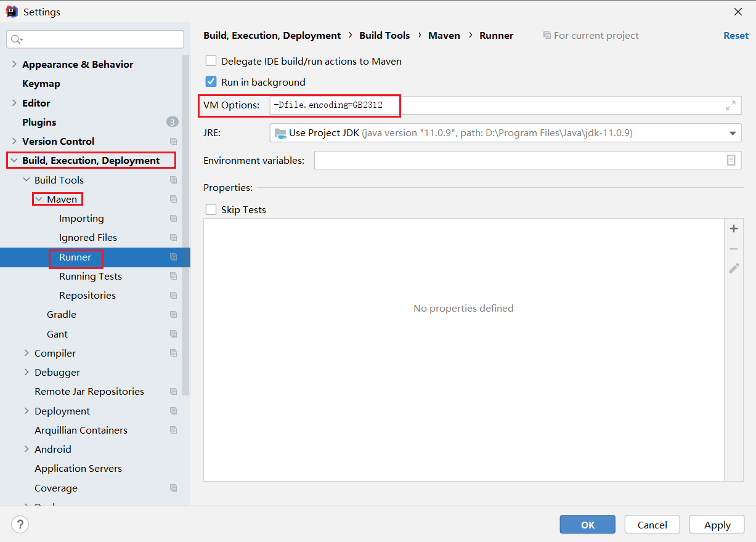Viewport: 756px width, 542px height.
Task: Expand the Deployment node arrow
Action: [x=26, y=411]
